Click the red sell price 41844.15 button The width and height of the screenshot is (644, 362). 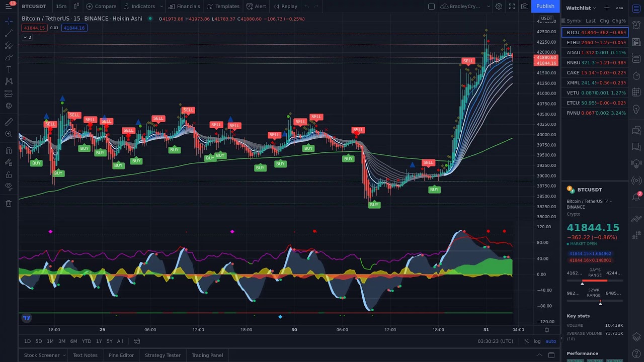(x=34, y=28)
